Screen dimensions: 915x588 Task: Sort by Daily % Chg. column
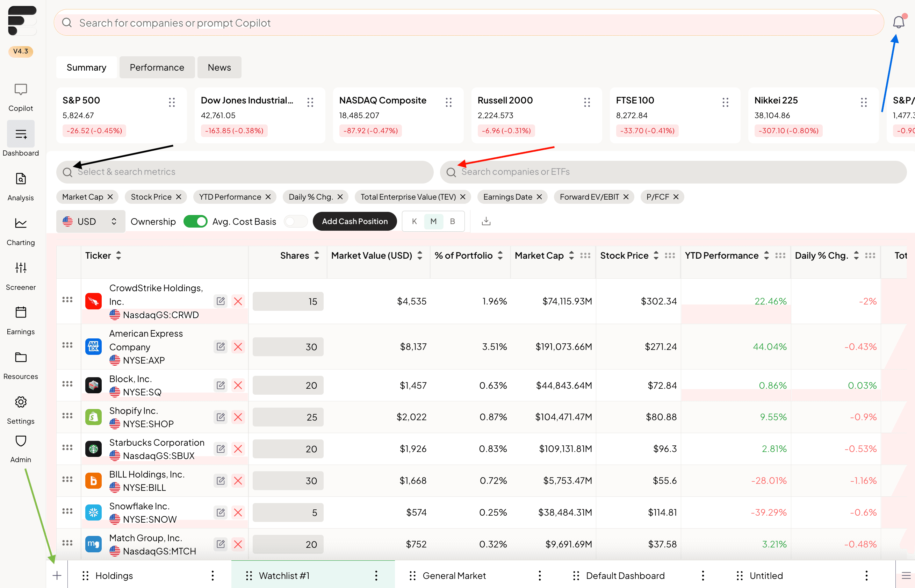point(856,256)
